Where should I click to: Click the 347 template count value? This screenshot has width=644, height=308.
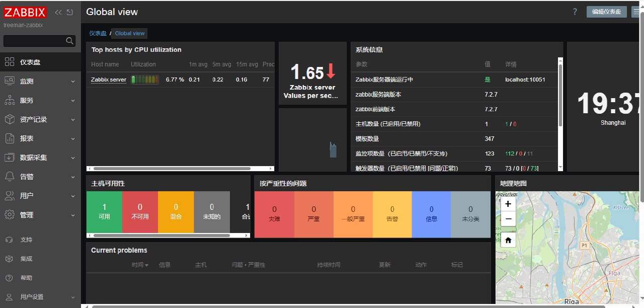tap(490, 139)
